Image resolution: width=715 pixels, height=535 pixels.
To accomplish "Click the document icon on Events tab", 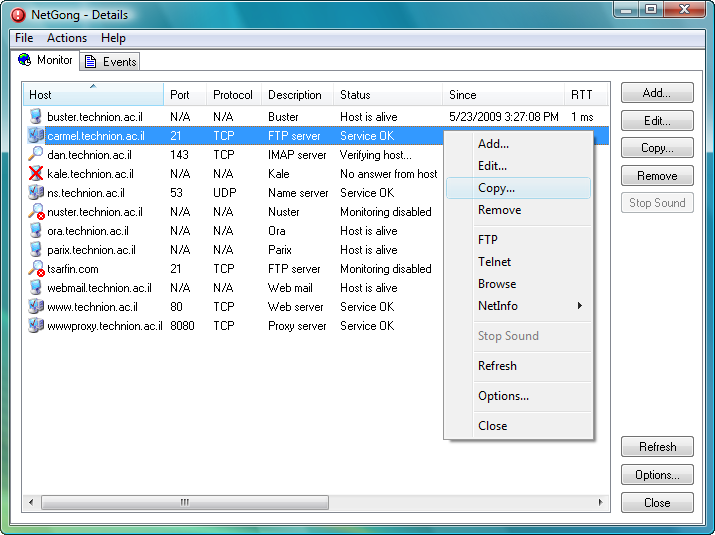I will coord(90,62).
